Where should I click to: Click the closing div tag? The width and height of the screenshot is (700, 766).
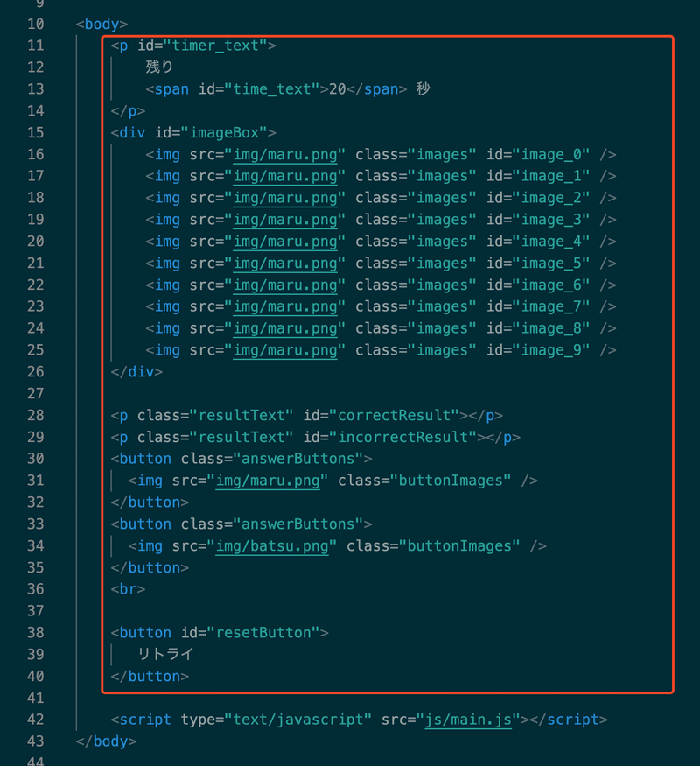click(136, 372)
